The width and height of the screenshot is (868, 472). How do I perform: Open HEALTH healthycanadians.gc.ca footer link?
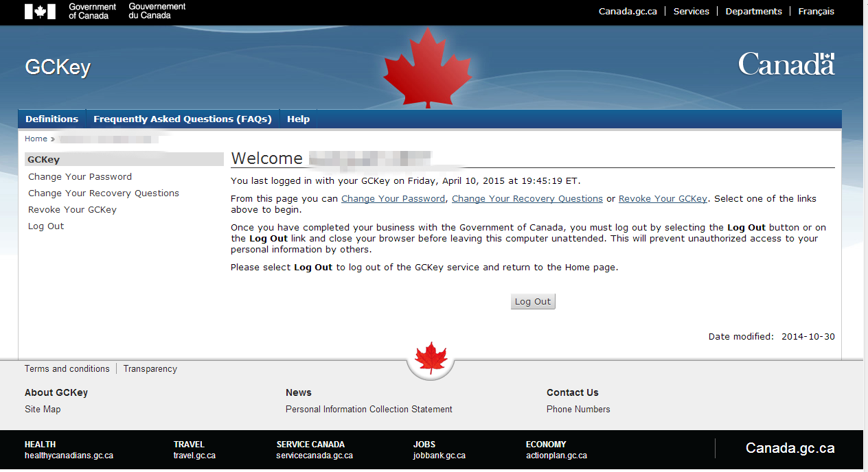(x=69, y=449)
